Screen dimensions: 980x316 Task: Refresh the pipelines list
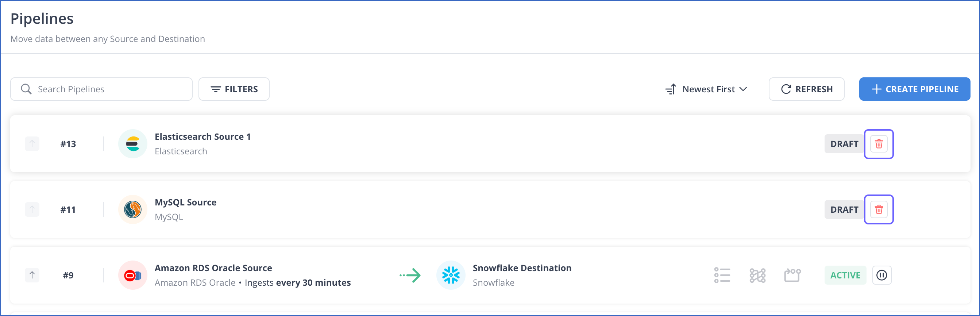pos(807,89)
